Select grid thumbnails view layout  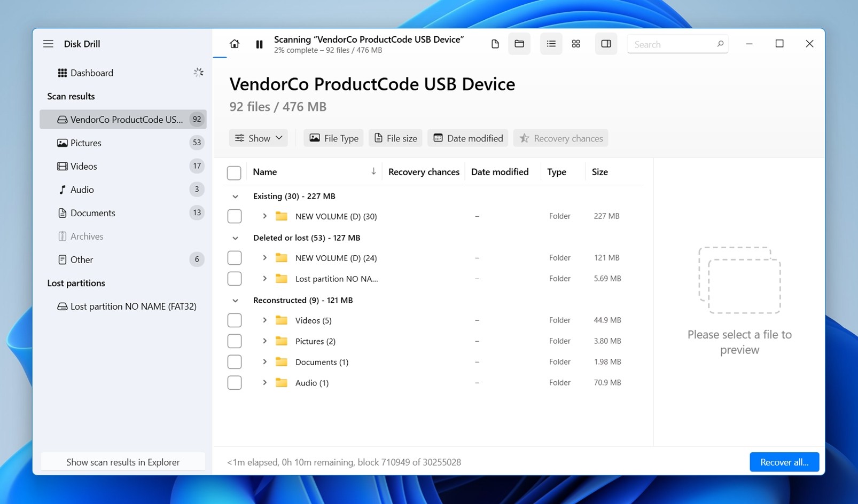click(x=576, y=44)
